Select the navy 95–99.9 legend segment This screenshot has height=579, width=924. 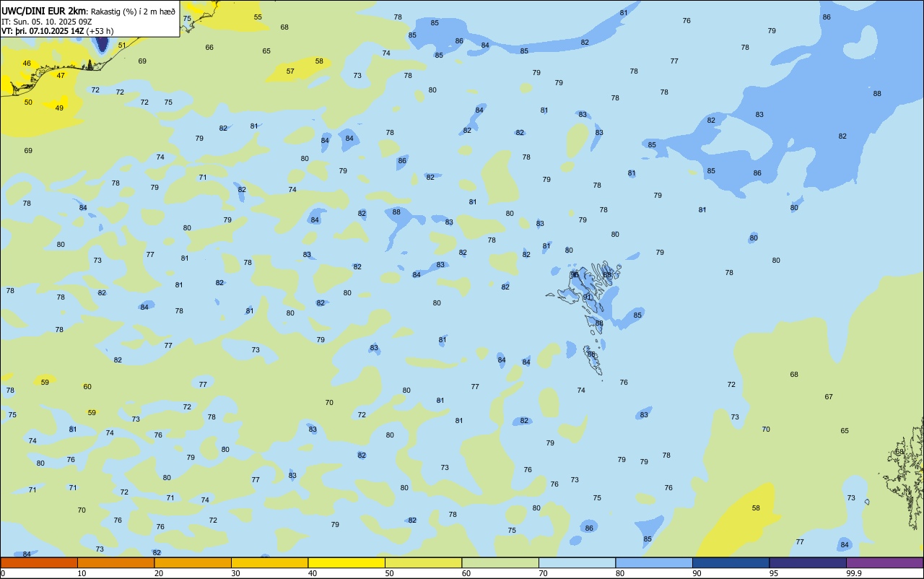[808, 562]
